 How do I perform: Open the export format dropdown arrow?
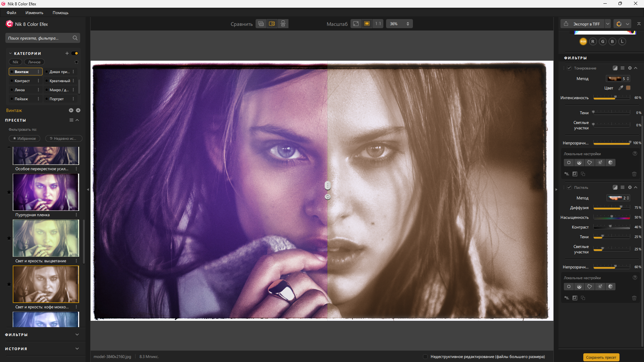pyautogui.click(x=607, y=24)
